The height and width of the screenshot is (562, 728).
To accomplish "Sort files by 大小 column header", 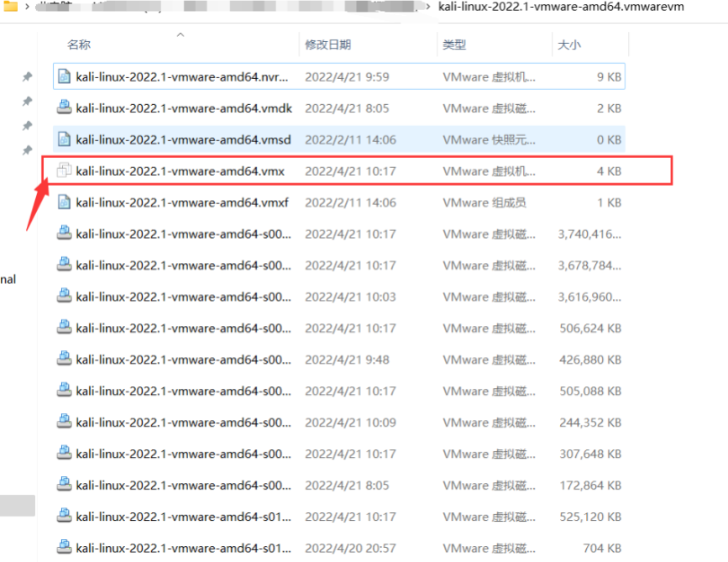I will (x=569, y=45).
